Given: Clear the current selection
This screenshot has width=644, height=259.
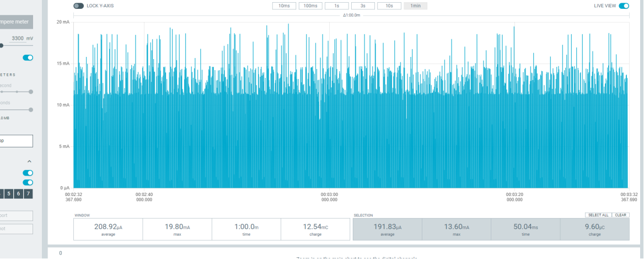Looking at the screenshot, I should point(621,215).
